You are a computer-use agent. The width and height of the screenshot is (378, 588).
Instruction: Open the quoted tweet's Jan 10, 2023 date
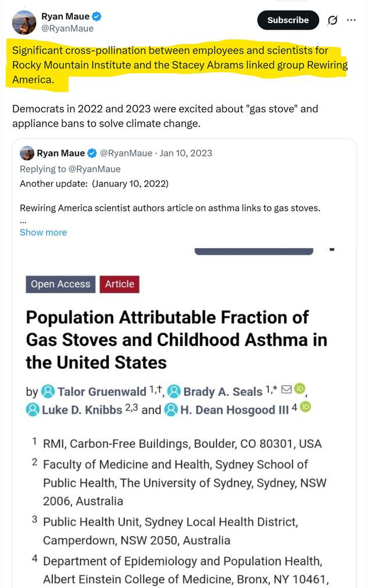tap(186, 153)
